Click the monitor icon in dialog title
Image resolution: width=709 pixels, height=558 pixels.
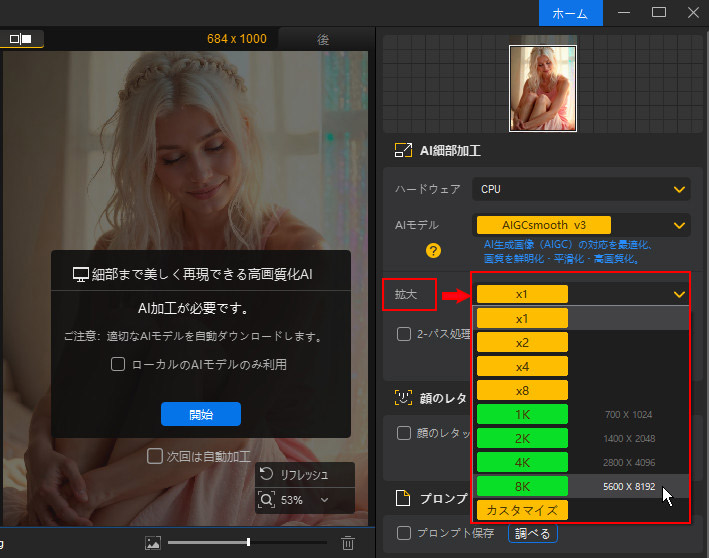point(80,274)
